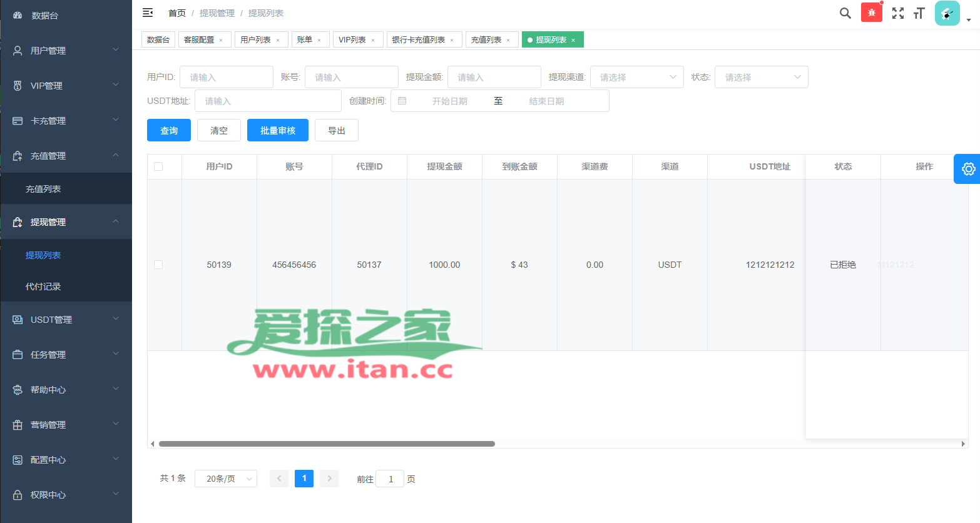Click the 导出 export button
The height and width of the screenshot is (523, 980).
[x=337, y=130]
